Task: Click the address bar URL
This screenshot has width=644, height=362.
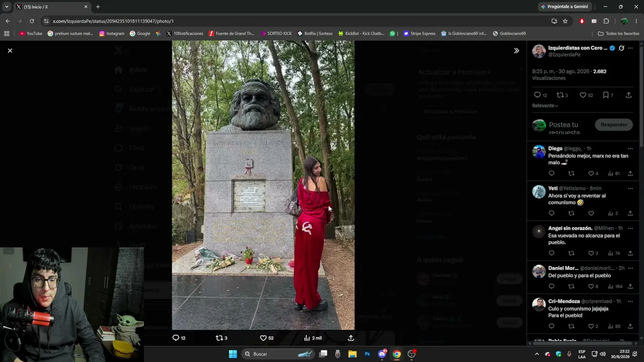Action: click(113, 21)
